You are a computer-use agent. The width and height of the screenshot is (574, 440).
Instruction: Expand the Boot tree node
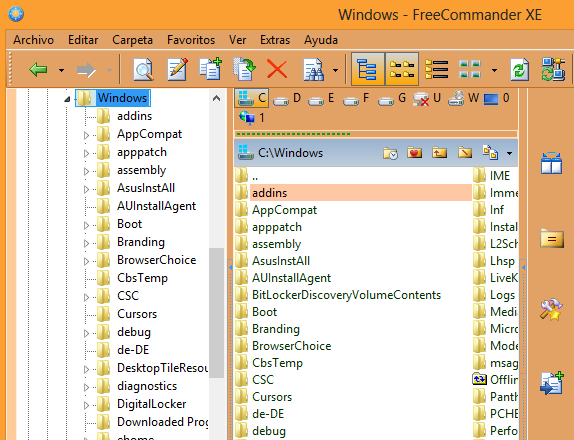[86, 225]
